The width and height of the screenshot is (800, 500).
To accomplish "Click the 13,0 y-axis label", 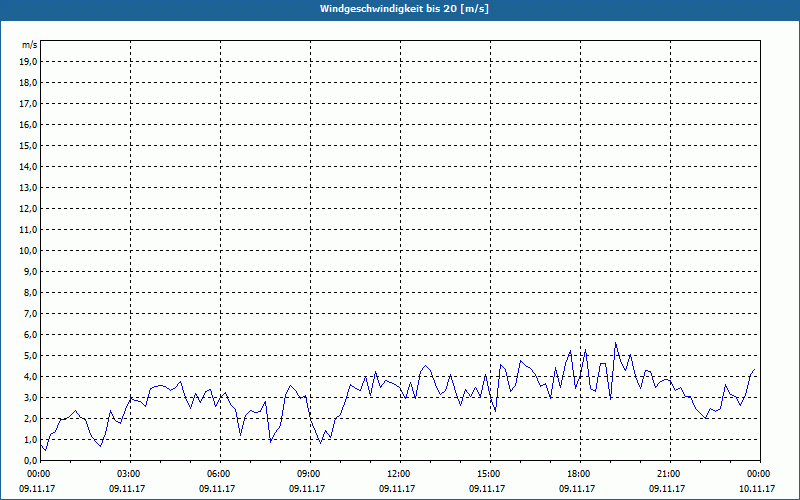I will point(29,187).
